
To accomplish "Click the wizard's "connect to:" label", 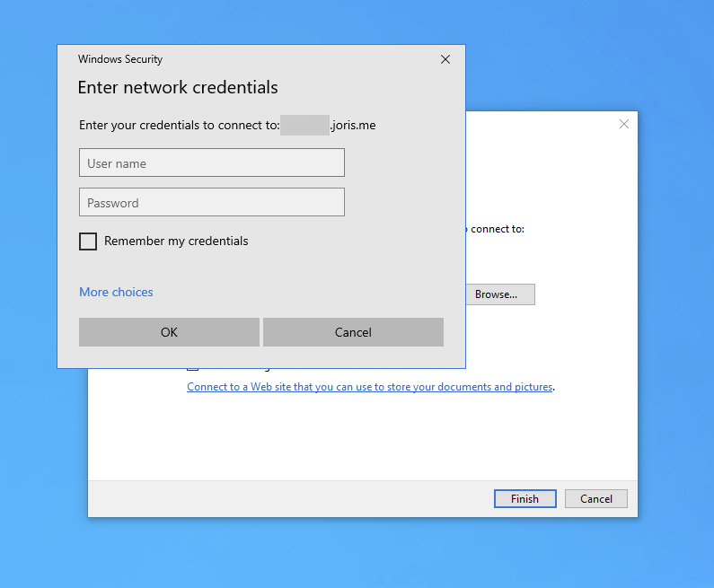I will click(x=497, y=229).
